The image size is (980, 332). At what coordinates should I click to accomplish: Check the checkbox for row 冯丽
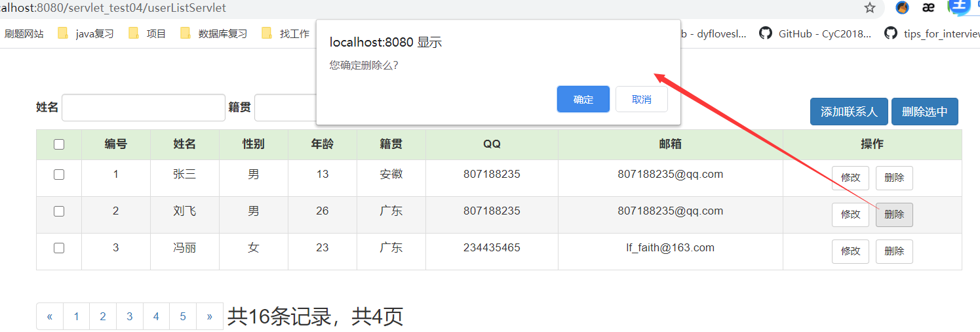tap(59, 248)
